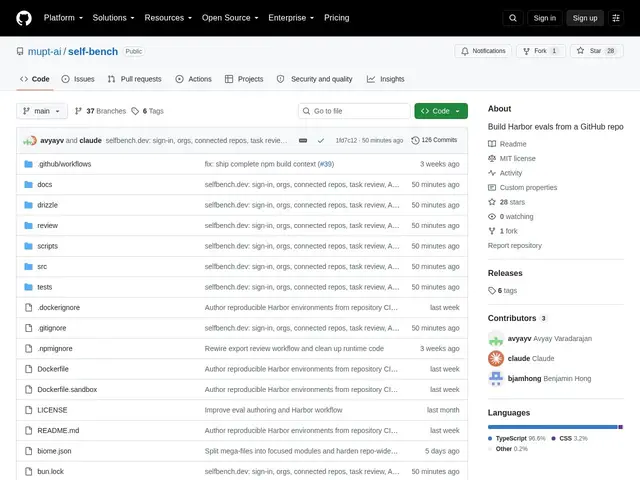
Task: Click the CSS purple language bar segment
Action: [x=620, y=427]
